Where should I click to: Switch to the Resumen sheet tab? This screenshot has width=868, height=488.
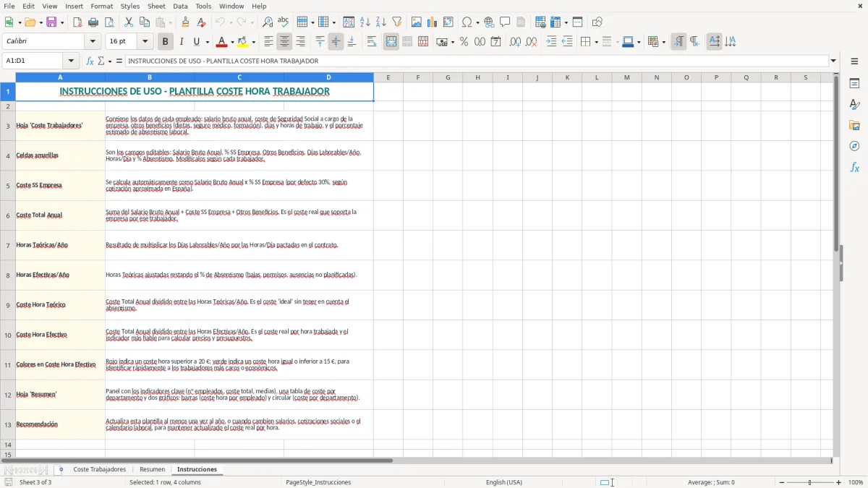click(x=153, y=469)
